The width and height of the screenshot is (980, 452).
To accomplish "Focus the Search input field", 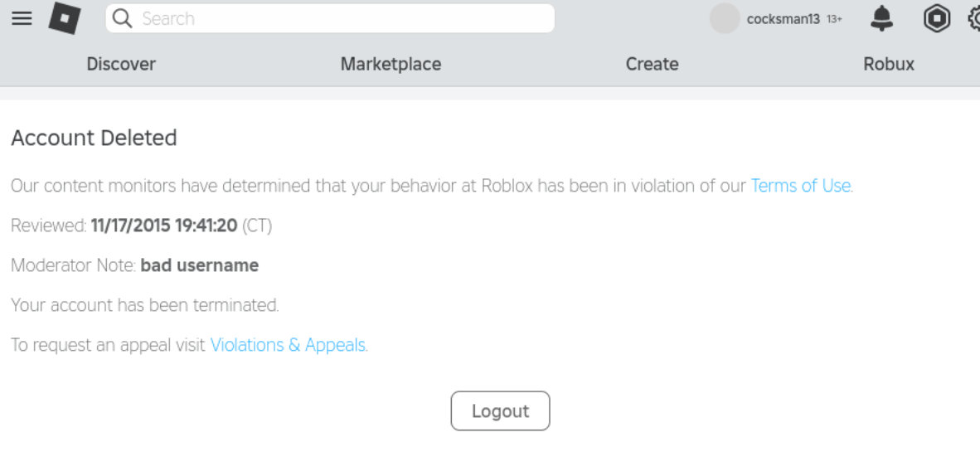I will 340,18.
